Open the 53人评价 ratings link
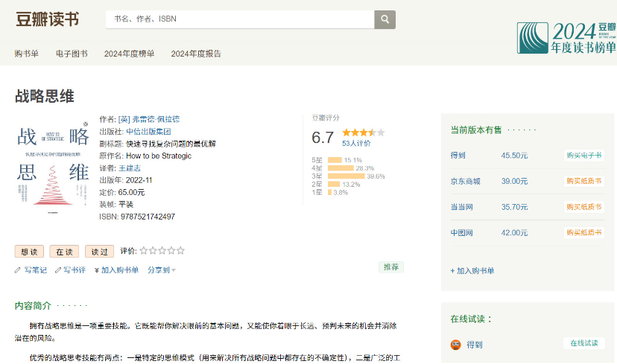The image size is (617, 364). coord(356,143)
